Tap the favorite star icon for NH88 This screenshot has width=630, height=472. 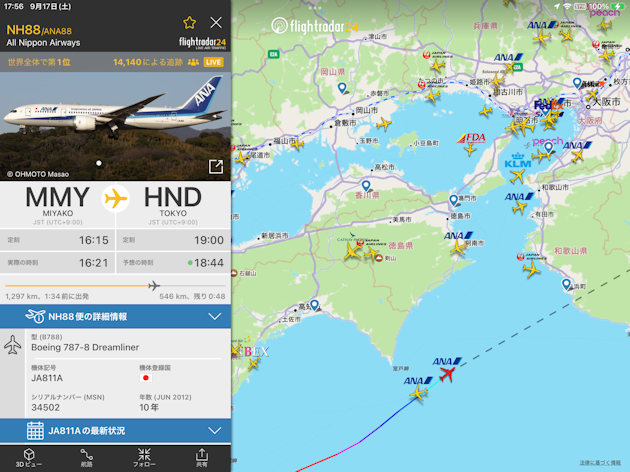(x=189, y=23)
